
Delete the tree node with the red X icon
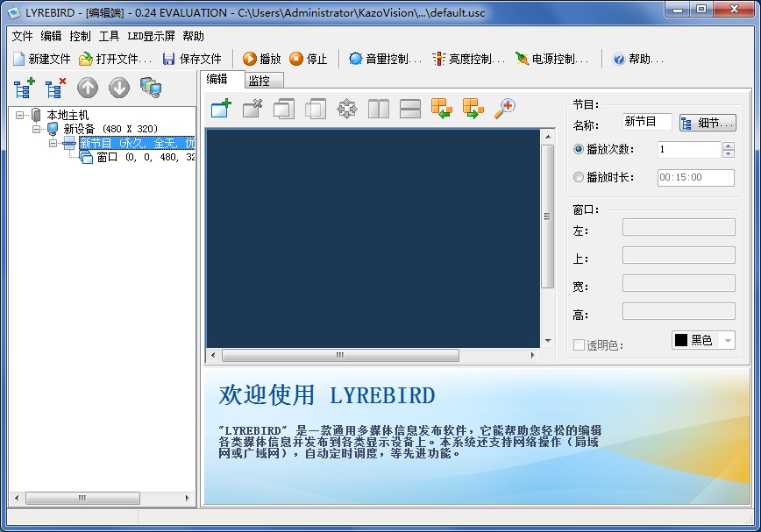pos(55,88)
